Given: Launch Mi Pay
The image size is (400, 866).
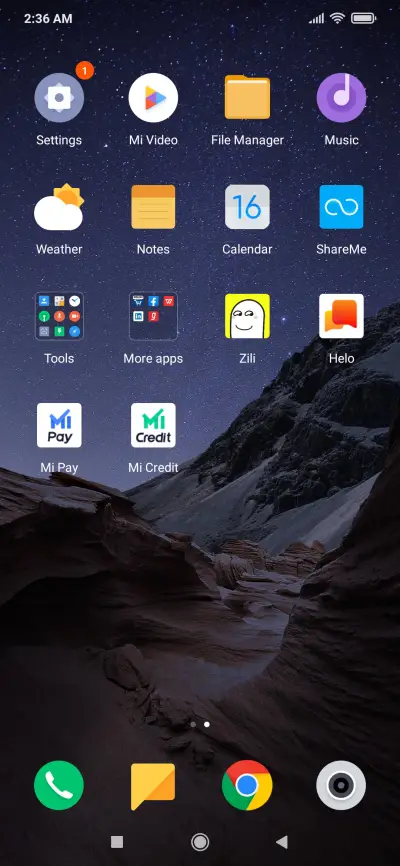Looking at the screenshot, I should coord(59,425).
